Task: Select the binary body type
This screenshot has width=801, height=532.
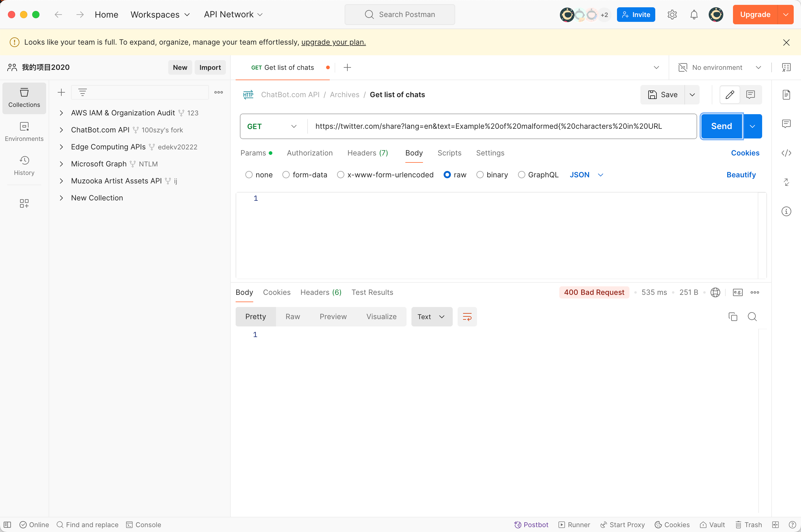Action: pos(480,175)
